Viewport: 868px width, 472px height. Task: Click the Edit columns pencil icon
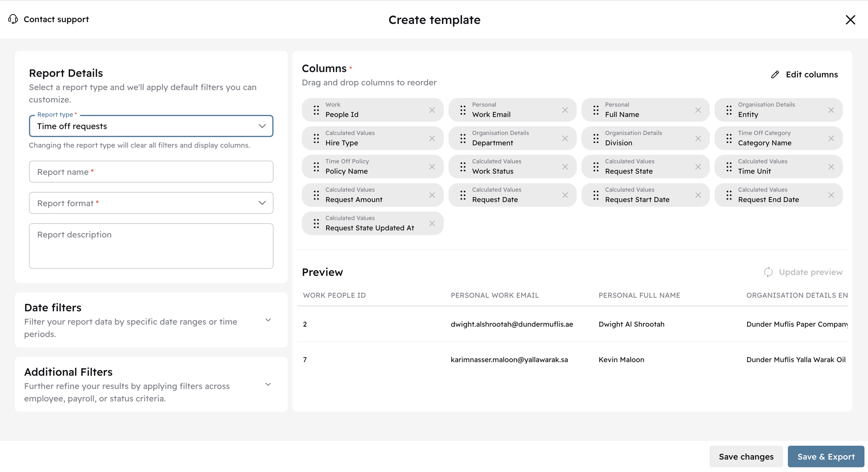[775, 75]
